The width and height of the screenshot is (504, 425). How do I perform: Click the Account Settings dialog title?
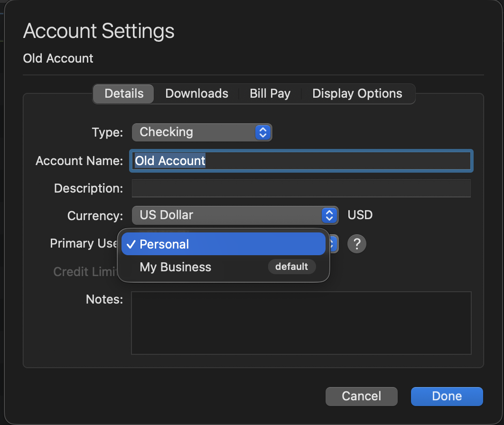click(99, 31)
